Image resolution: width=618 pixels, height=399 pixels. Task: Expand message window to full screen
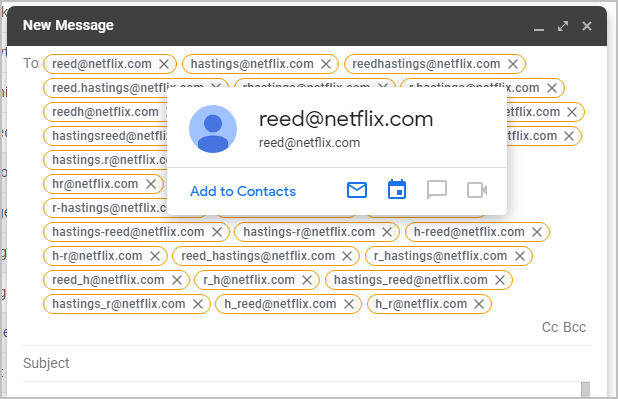coord(563,26)
